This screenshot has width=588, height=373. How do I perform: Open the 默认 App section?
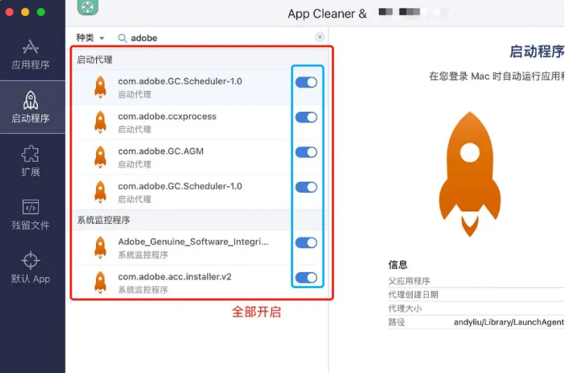point(30,268)
